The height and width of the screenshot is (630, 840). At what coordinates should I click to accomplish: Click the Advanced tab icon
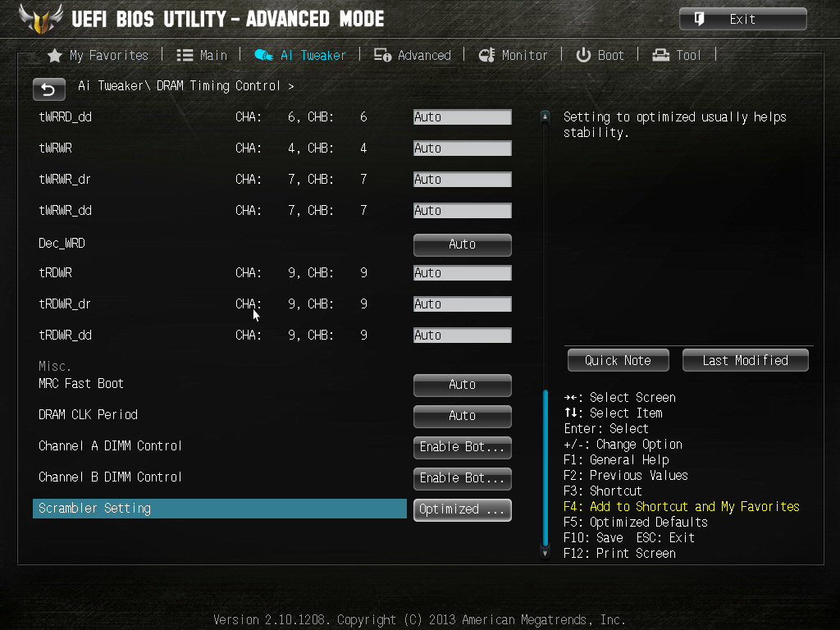[382, 55]
